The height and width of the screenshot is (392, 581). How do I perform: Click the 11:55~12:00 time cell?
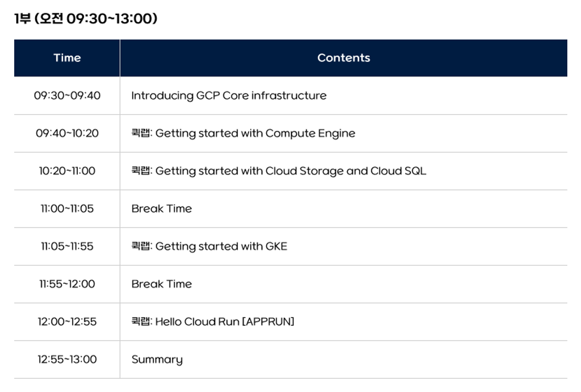[x=67, y=284]
